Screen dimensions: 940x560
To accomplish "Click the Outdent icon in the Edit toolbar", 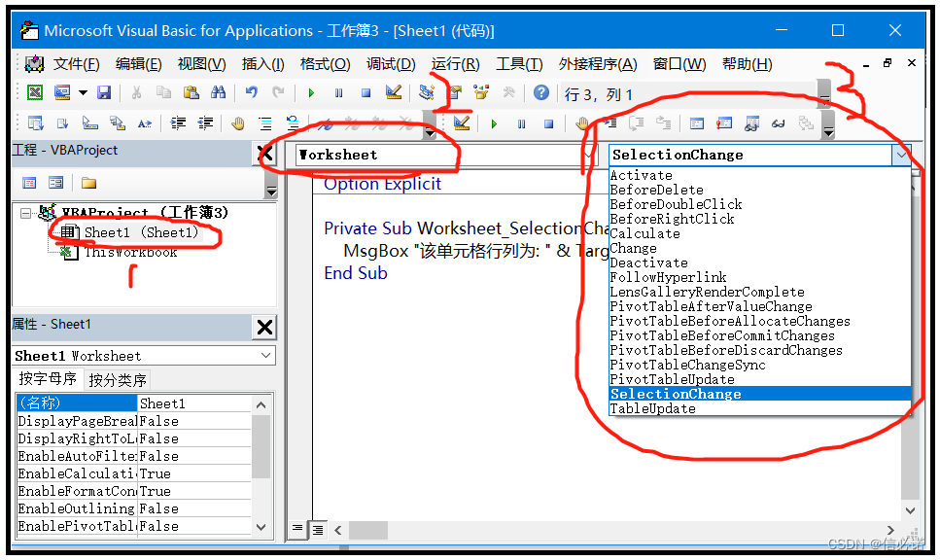I will tap(205, 123).
